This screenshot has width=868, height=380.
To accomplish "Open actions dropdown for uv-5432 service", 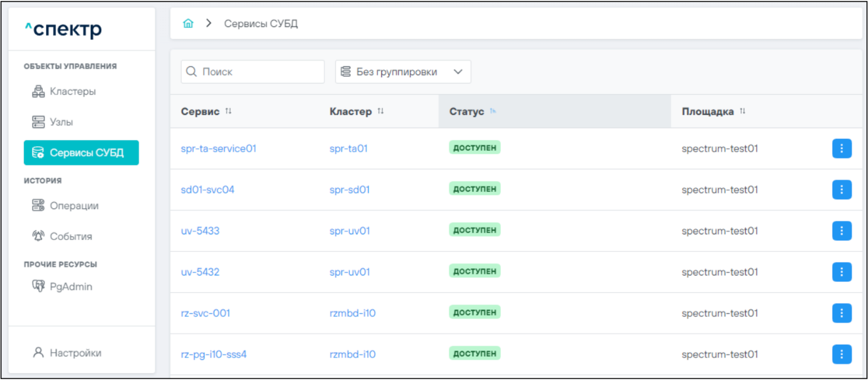I will tap(841, 272).
